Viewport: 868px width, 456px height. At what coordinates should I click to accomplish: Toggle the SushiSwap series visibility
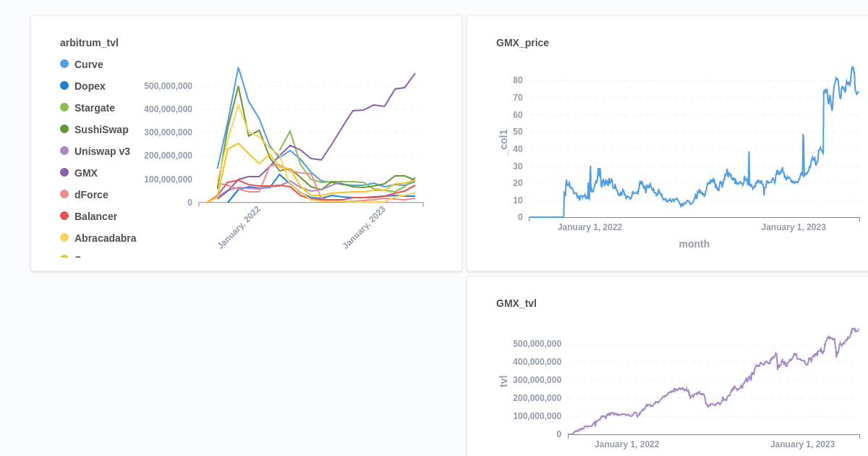101,130
